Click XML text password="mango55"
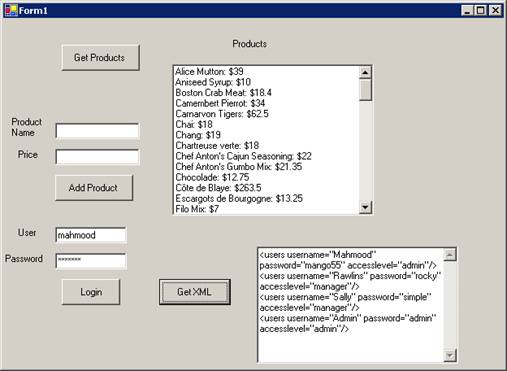This screenshot has height=371, width=507. click(x=302, y=266)
